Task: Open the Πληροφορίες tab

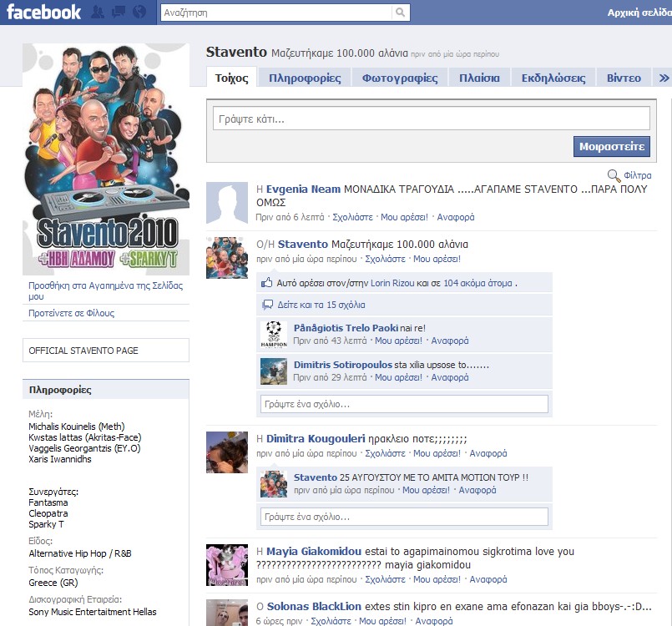Action: click(x=305, y=78)
